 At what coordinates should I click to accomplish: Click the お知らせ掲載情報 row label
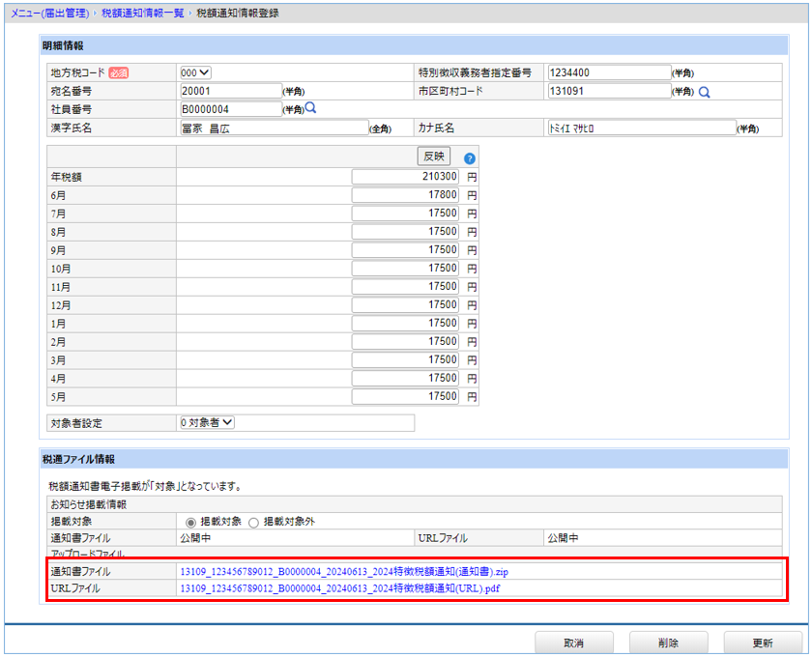point(89,504)
